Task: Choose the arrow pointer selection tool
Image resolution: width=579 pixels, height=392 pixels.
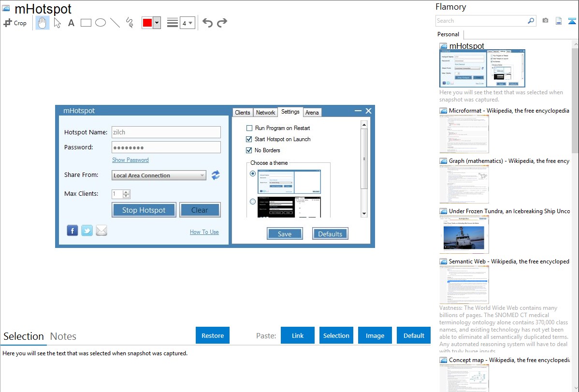Action: pos(57,23)
